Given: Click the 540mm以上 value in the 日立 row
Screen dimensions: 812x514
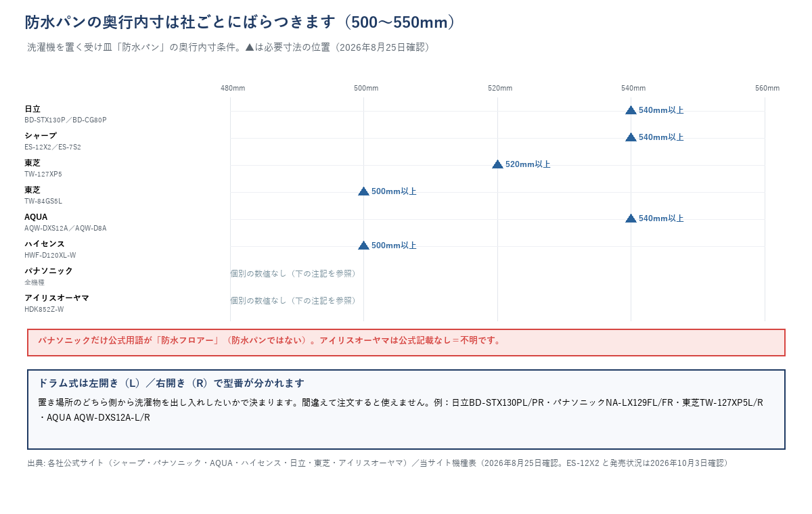Looking at the screenshot, I should click(661, 110).
